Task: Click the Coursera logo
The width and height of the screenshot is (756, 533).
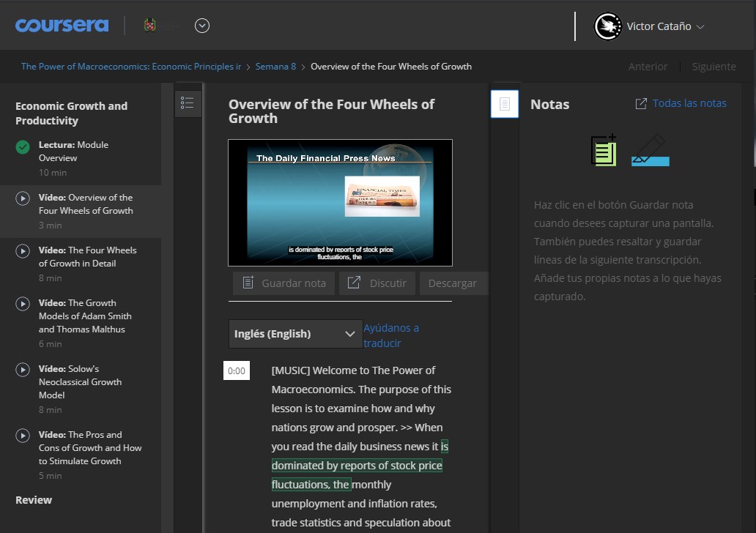Action: [62, 25]
